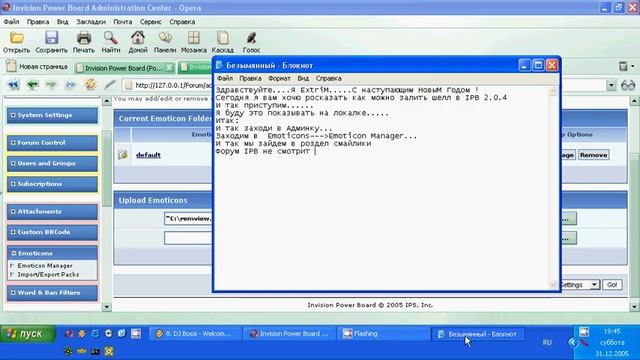
Task: Click the Безымянный - Блокнот taskbar item
Action: coord(478,334)
